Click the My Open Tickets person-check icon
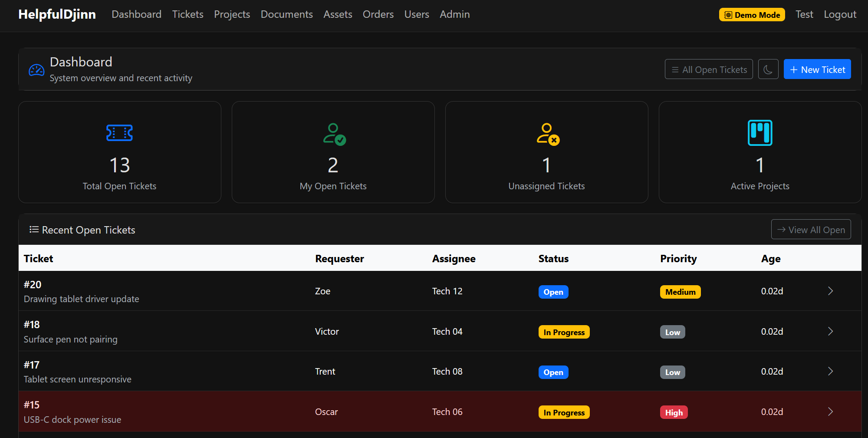This screenshot has height=438, width=868. (334, 134)
